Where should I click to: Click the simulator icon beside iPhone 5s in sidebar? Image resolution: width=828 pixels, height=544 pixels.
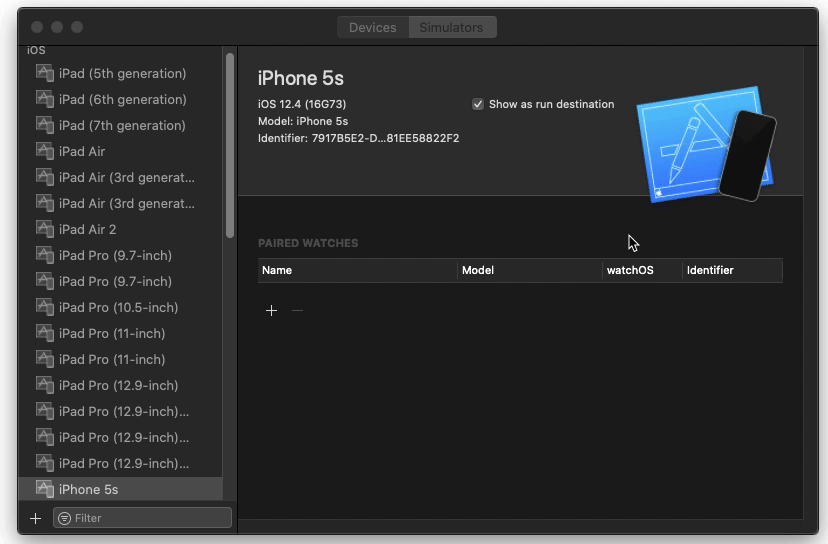[x=44, y=489]
